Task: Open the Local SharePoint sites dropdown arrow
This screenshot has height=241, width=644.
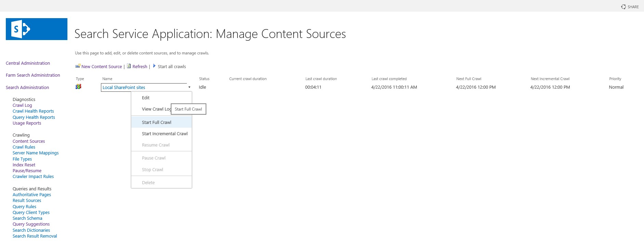Action: [x=189, y=87]
